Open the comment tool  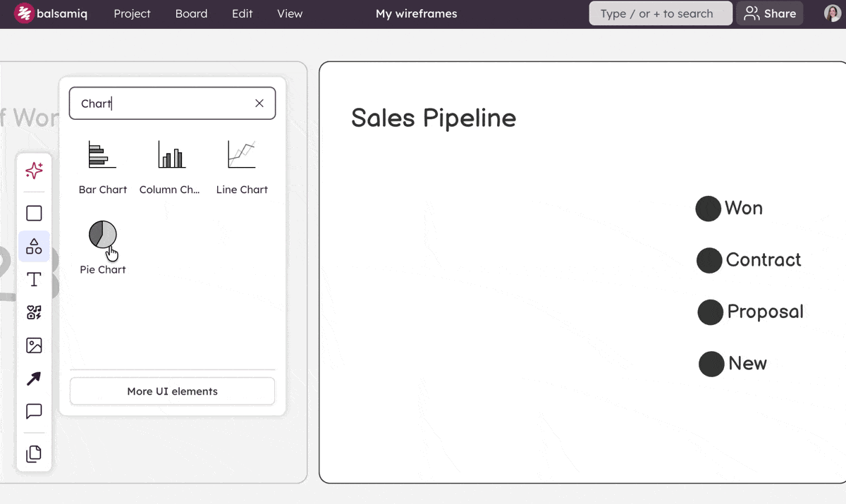34,411
